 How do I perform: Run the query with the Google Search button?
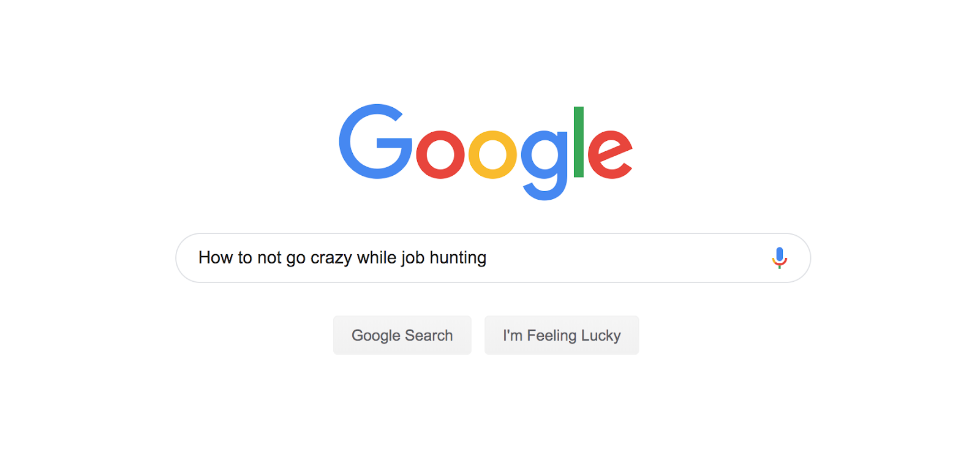pos(402,335)
